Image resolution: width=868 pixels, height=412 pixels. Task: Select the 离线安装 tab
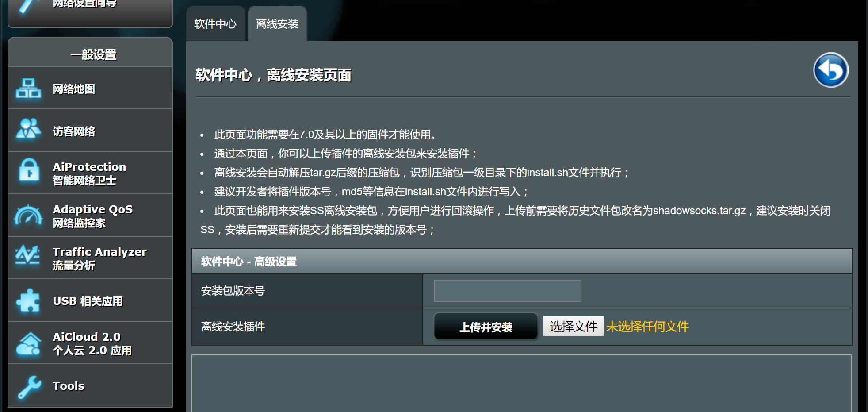pos(277,24)
